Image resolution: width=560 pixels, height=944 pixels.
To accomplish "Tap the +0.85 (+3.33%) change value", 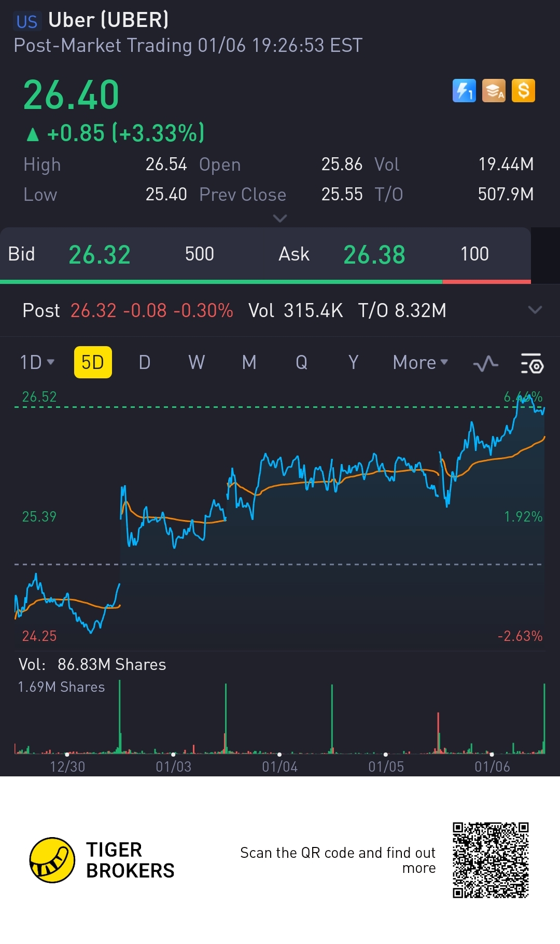I will [125, 133].
